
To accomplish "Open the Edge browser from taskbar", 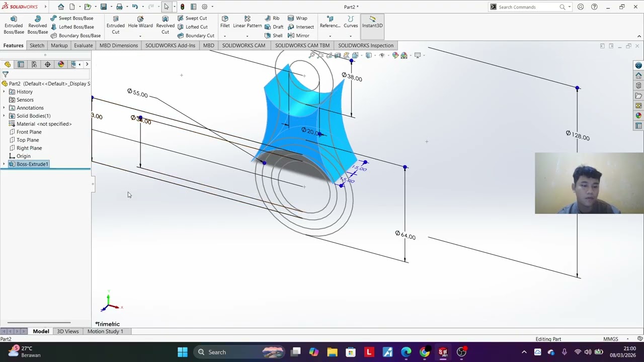I will [406, 352].
